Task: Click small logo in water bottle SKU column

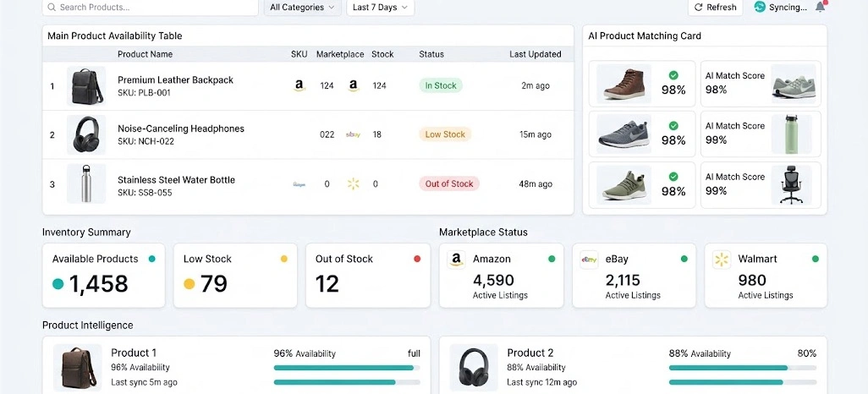Action: [x=299, y=183]
